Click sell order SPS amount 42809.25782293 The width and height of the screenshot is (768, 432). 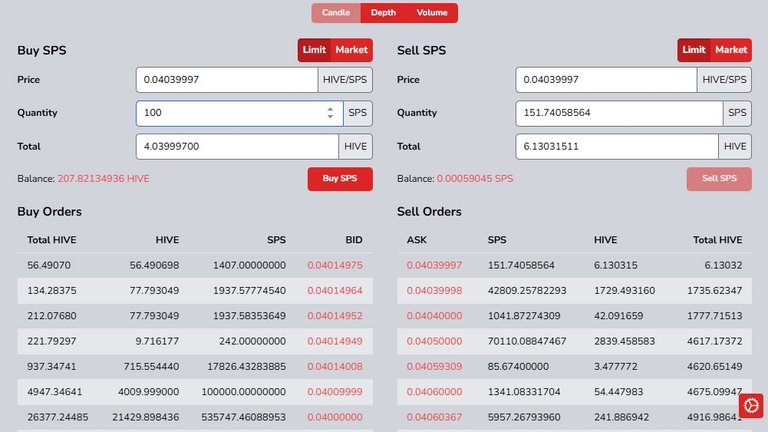tap(527, 291)
